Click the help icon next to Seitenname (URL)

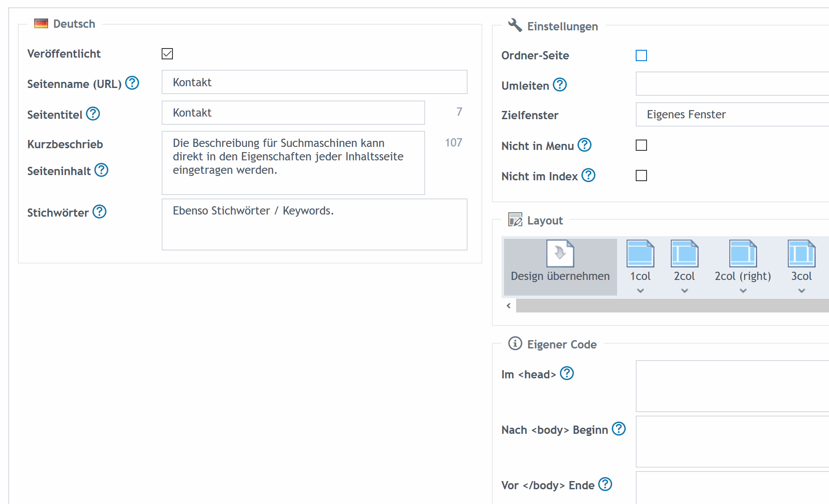tap(132, 83)
